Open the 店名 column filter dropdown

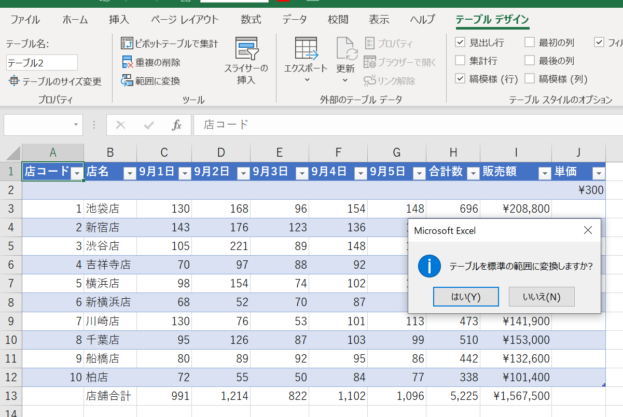pyautogui.click(x=130, y=173)
